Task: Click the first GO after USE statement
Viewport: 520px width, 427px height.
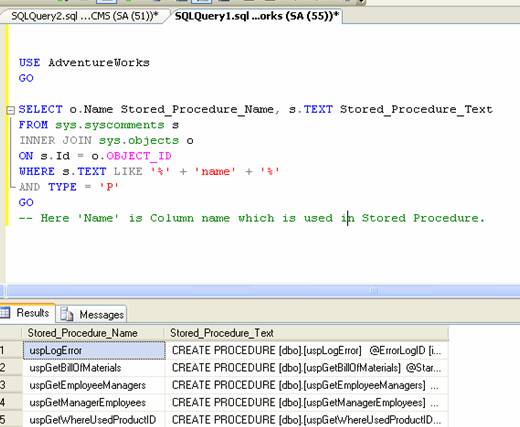Action: (x=26, y=78)
